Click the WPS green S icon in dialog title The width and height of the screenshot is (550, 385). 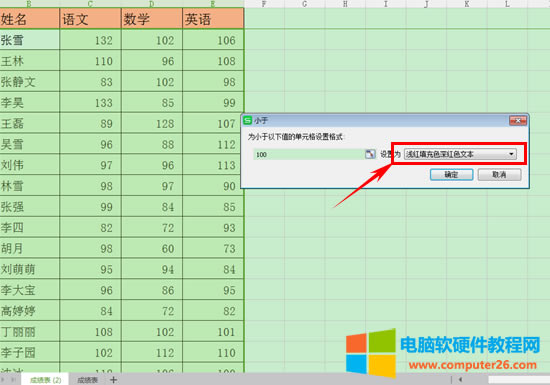coord(248,120)
